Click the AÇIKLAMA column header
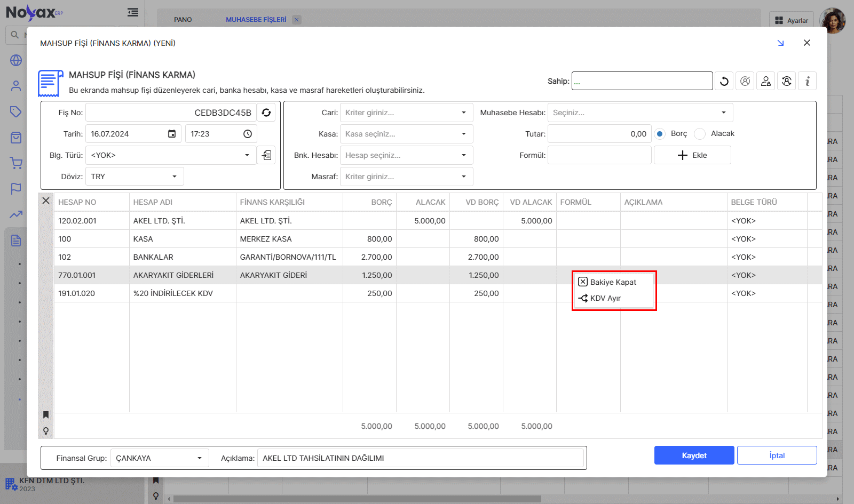854x504 pixels. (674, 202)
